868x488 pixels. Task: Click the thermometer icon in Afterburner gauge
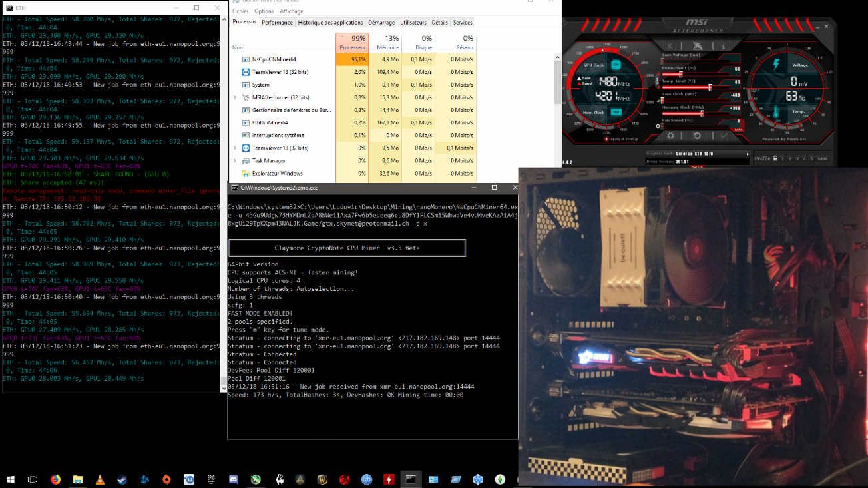coord(775,112)
